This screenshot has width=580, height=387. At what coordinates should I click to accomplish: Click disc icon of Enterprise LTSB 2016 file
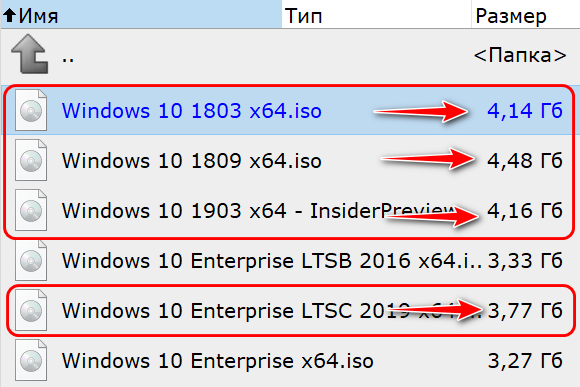click(x=31, y=260)
